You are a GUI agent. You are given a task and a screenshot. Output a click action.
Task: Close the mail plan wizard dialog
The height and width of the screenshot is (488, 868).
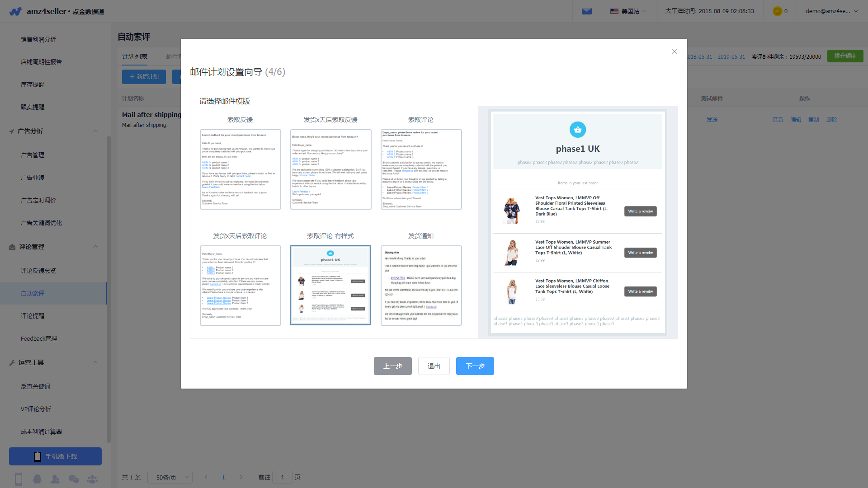[x=674, y=52]
